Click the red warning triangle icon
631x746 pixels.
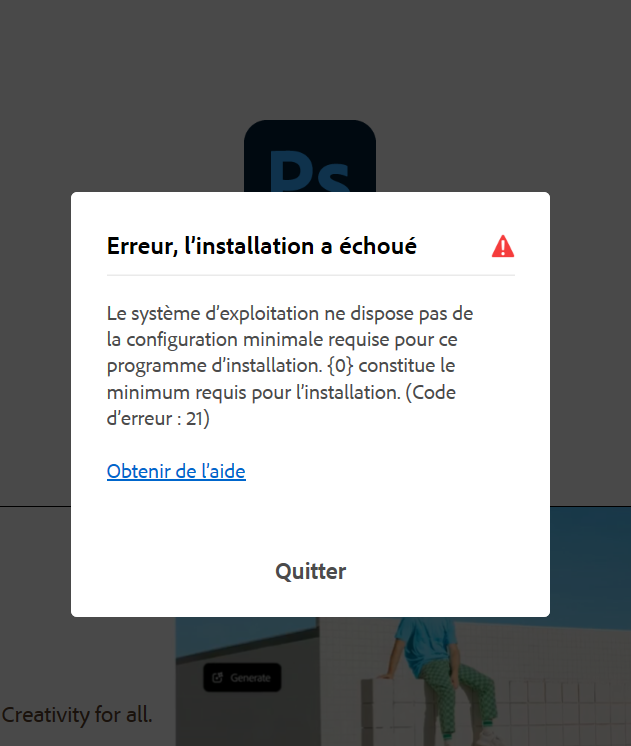click(503, 246)
